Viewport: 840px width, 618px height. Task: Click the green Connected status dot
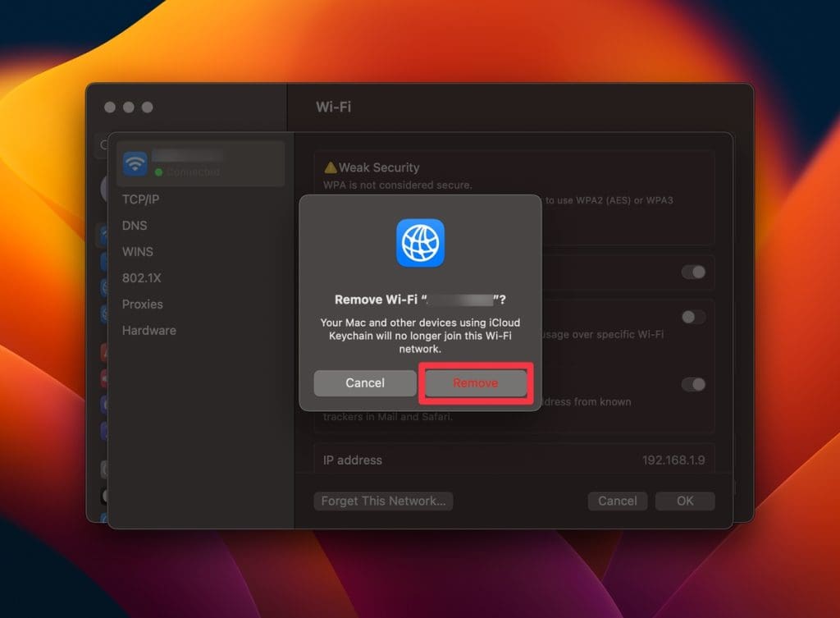tap(158, 172)
